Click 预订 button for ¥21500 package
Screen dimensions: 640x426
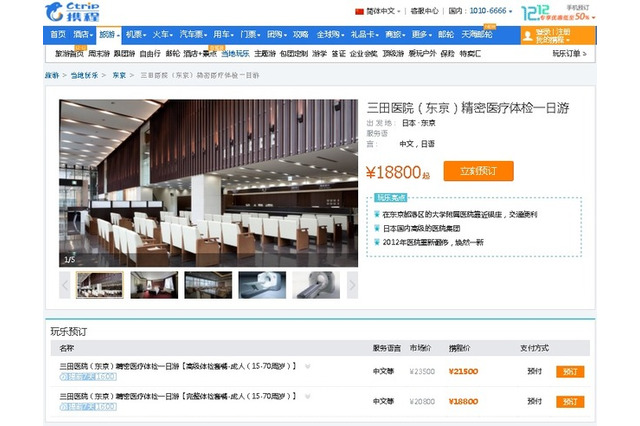pos(570,371)
